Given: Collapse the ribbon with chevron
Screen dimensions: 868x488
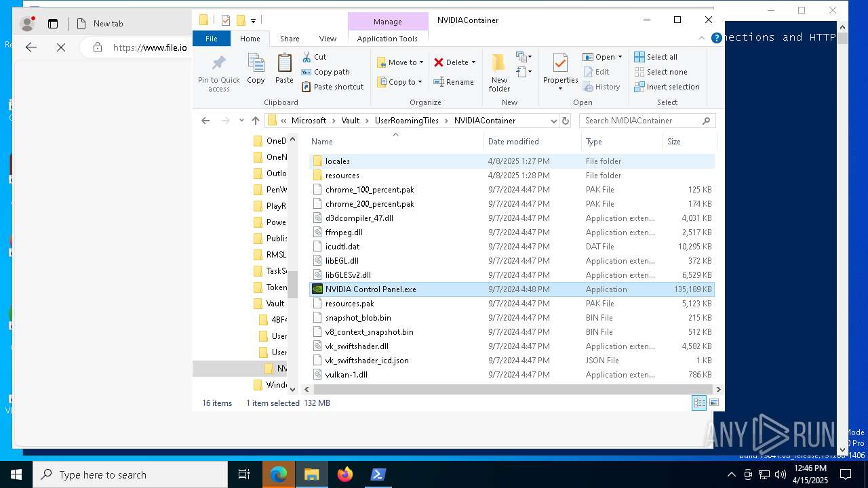Looking at the screenshot, I should (703, 39).
